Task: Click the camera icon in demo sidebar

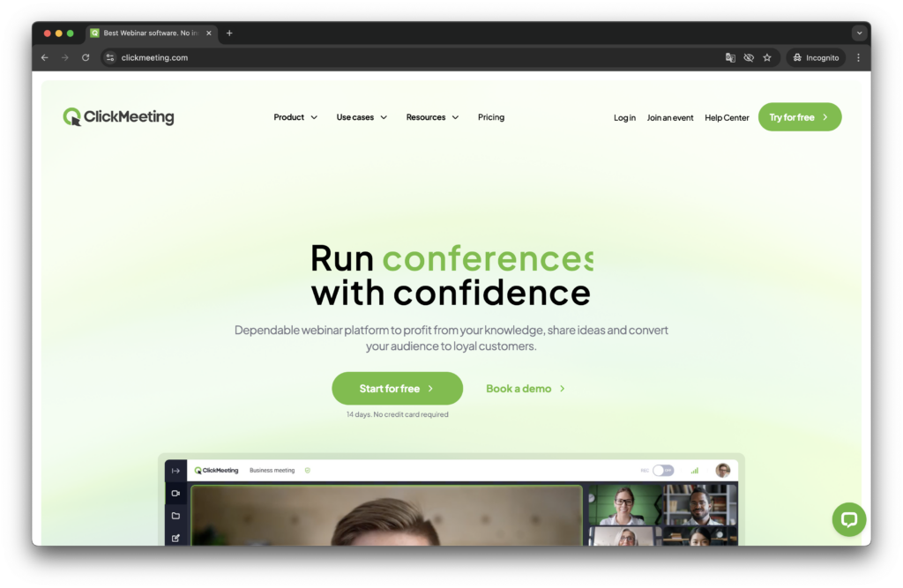Action: point(175,494)
